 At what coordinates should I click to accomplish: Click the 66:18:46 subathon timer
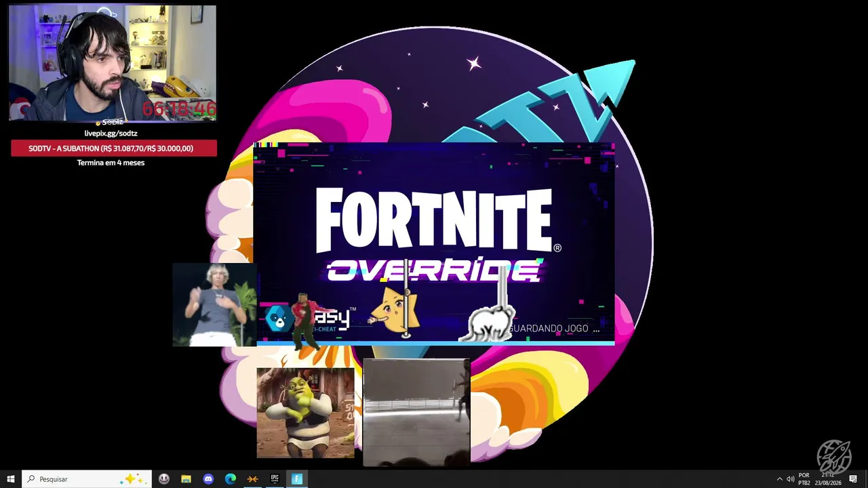pyautogui.click(x=179, y=108)
